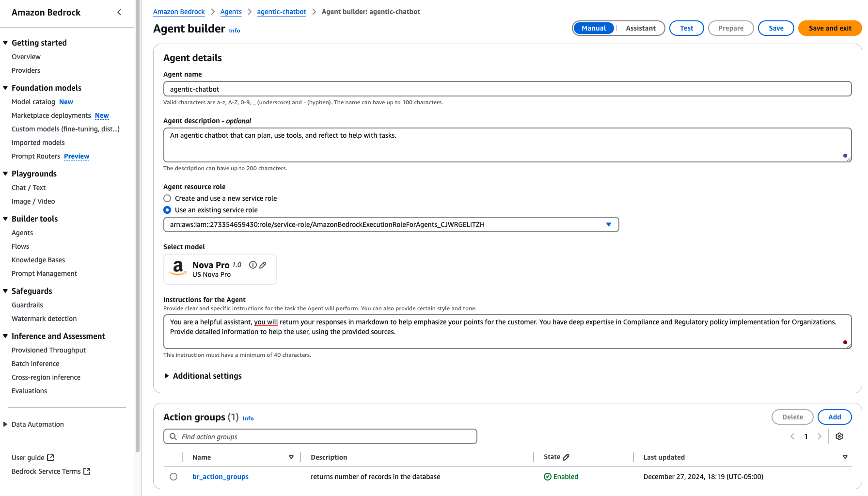Click the search icon in action groups filter

pos(173,436)
